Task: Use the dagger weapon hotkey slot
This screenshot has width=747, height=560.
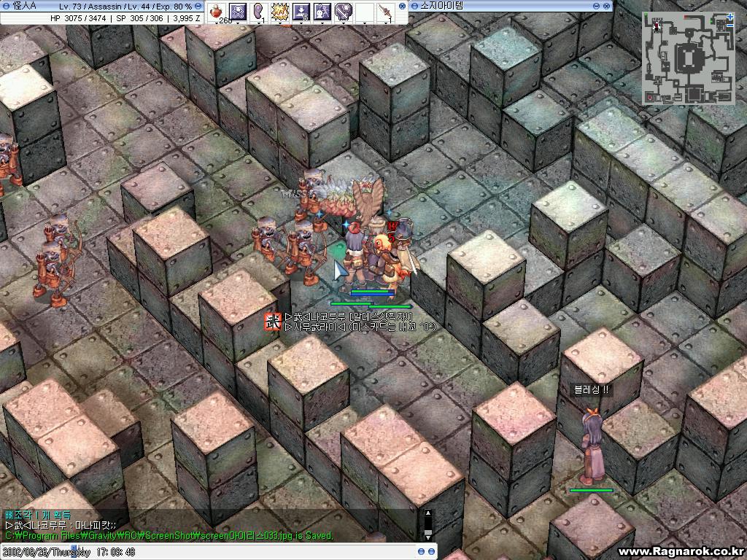Action: point(385,12)
